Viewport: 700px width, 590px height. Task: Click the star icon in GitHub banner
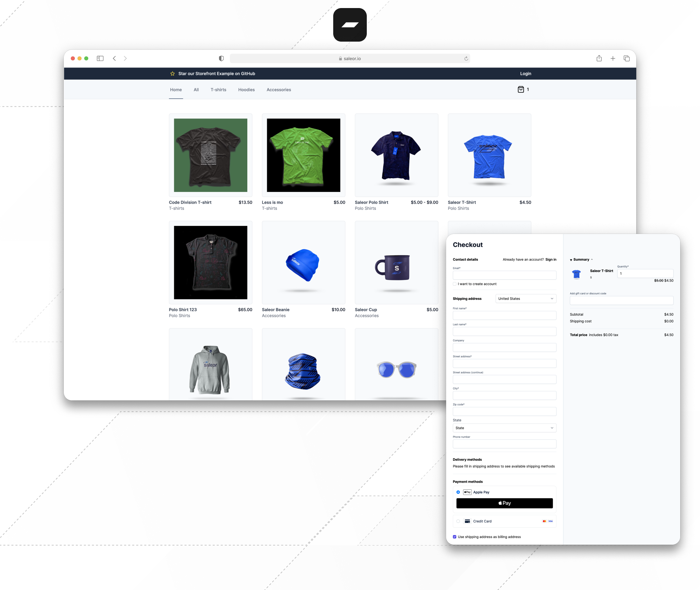pyautogui.click(x=172, y=73)
